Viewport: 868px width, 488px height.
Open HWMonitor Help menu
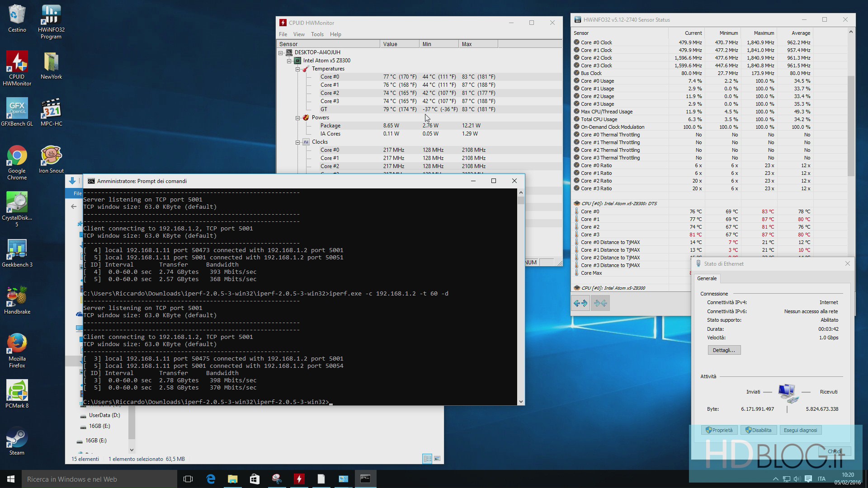pos(335,34)
